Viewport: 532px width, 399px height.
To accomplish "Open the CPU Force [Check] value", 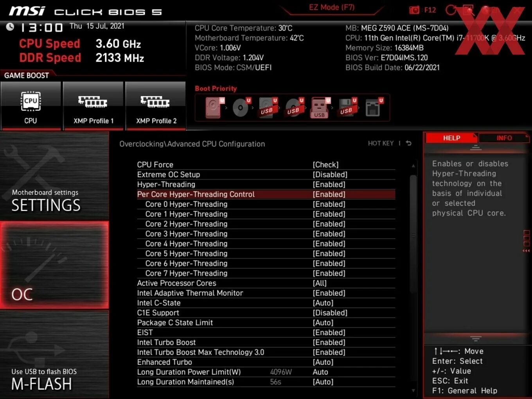I will (x=325, y=165).
